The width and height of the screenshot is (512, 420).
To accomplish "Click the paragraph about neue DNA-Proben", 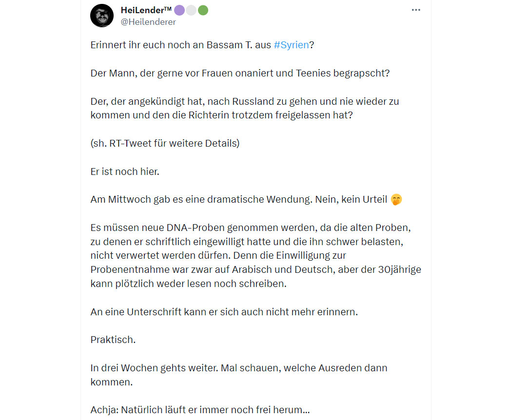I will click(256, 255).
